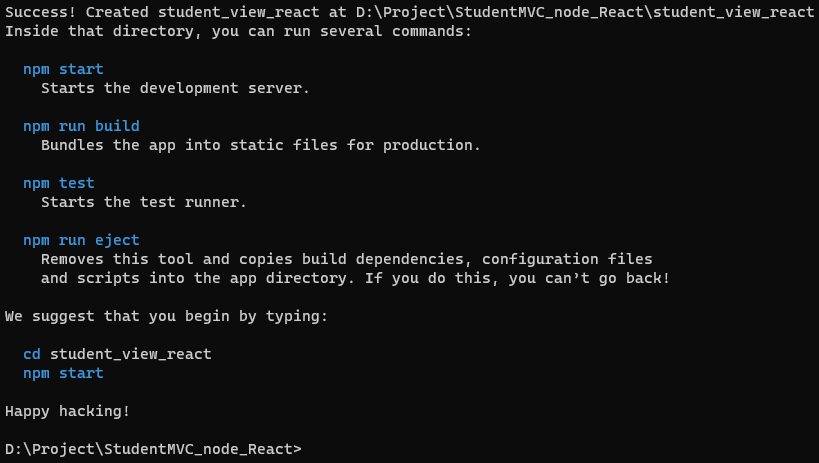
Task: Click the command prompt at bottom line
Action: [x=153, y=449]
